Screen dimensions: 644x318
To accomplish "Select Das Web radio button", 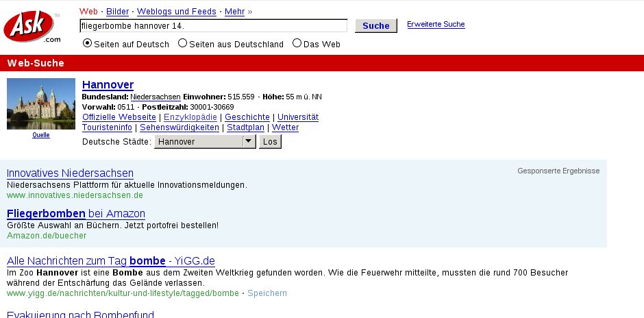I will click(297, 43).
